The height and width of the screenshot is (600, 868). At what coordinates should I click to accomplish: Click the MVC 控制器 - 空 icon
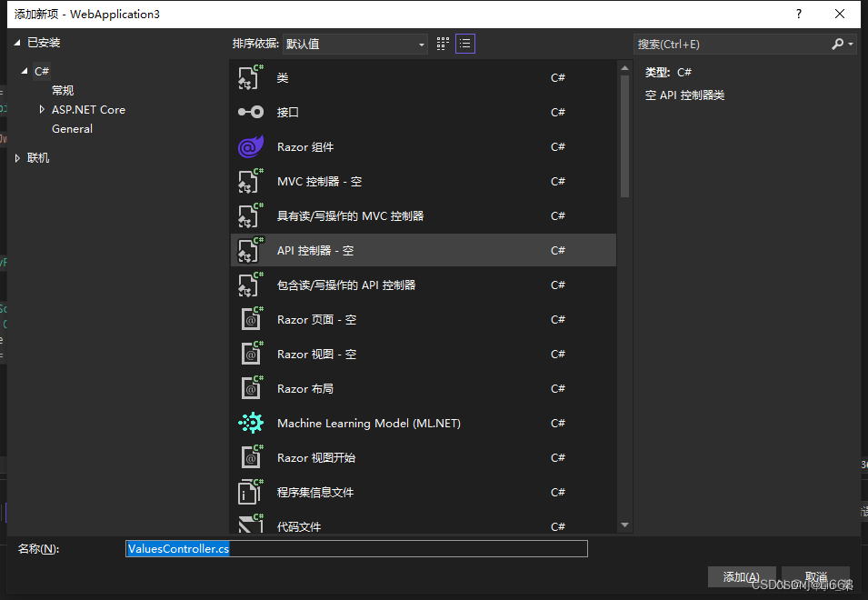point(250,181)
